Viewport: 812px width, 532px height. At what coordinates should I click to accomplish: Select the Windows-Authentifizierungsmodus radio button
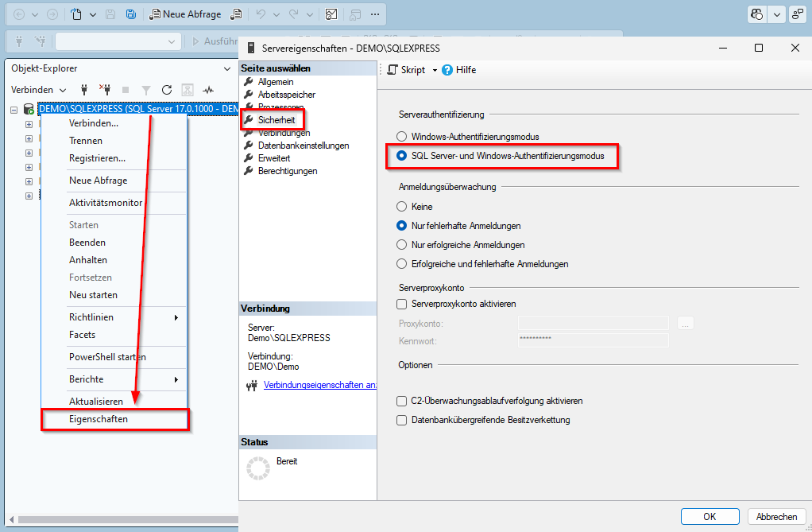[x=401, y=136]
